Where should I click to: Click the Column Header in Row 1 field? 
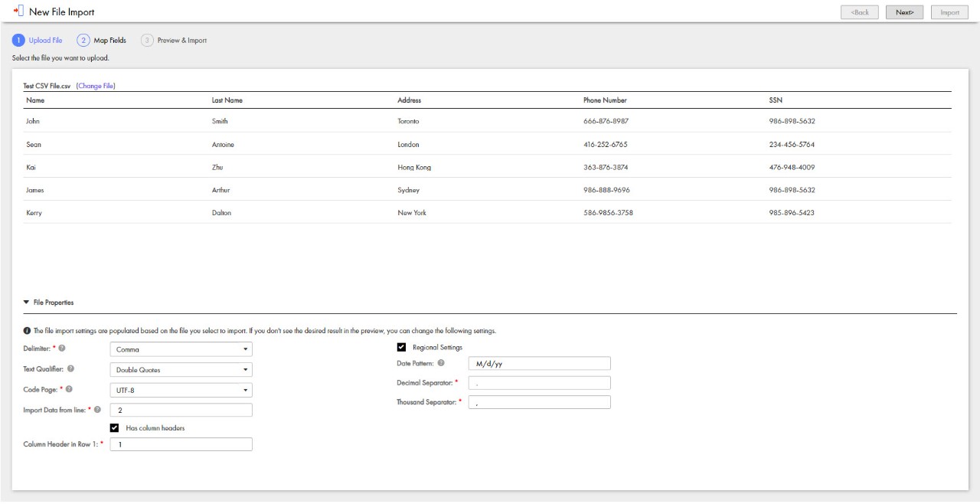181,444
